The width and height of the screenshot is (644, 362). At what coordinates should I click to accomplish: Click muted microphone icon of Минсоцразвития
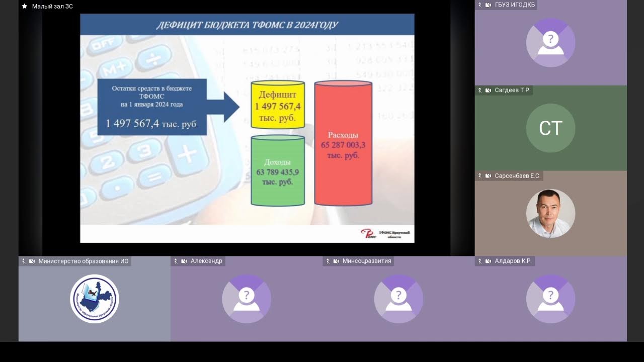pyautogui.click(x=328, y=261)
